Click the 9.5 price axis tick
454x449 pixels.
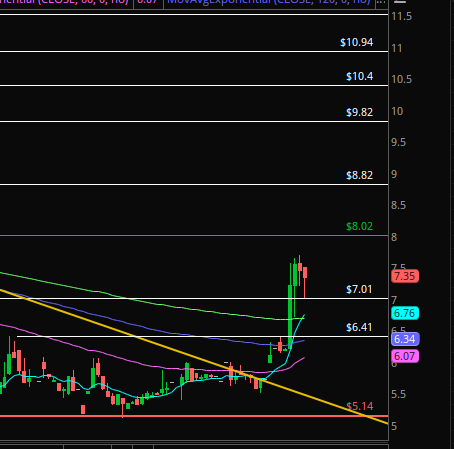(399, 143)
